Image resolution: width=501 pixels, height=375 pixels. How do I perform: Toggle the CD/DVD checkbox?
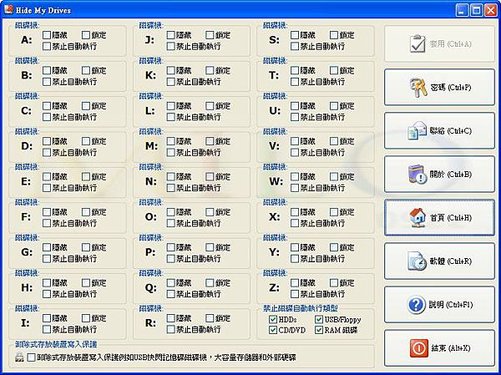click(273, 330)
